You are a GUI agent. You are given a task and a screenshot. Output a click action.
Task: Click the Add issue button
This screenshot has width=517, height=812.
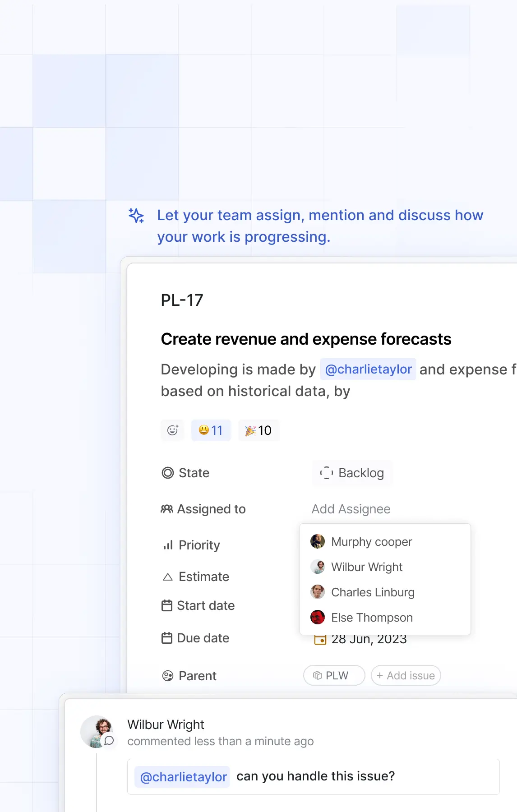pyautogui.click(x=406, y=675)
